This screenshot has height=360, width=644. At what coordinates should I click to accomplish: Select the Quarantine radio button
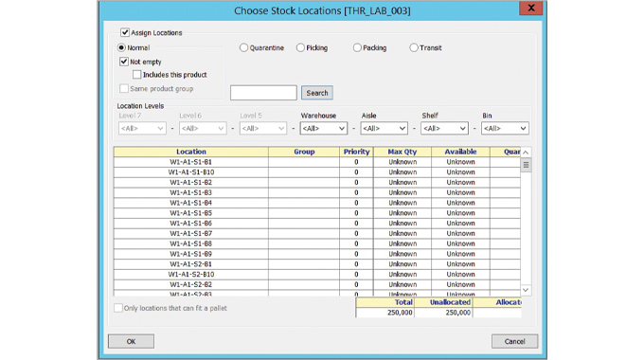pyautogui.click(x=244, y=47)
